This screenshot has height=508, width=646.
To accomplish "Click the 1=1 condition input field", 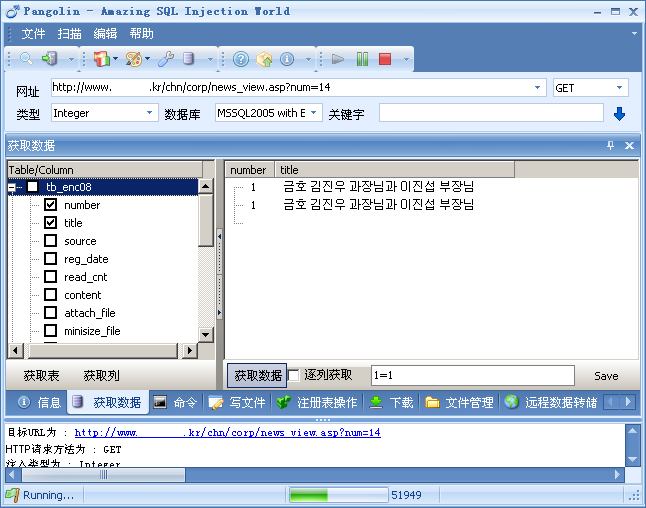I will (473, 375).
